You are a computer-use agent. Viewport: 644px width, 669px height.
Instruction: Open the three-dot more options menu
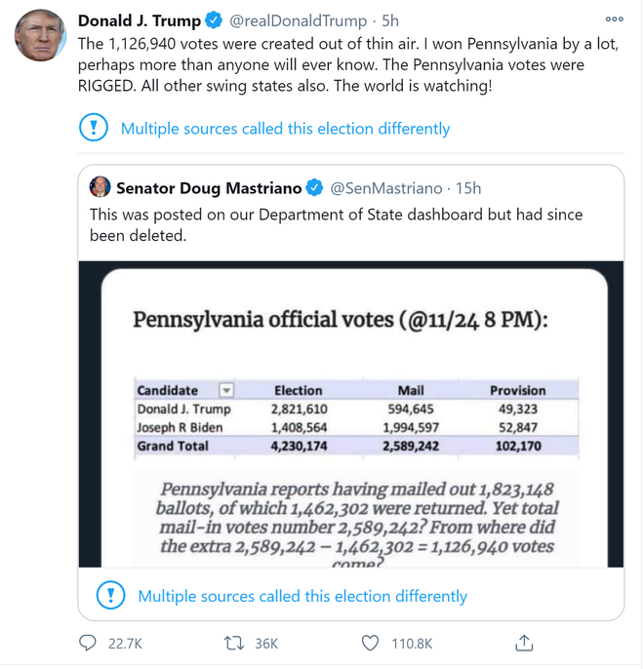coord(614,19)
